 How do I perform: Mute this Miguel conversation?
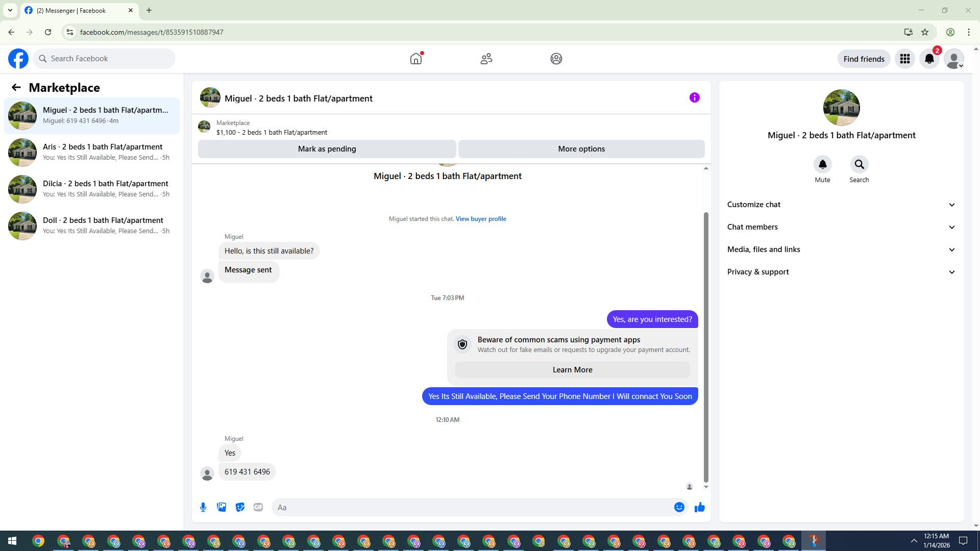pyautogui.click(x=822, y=164)
